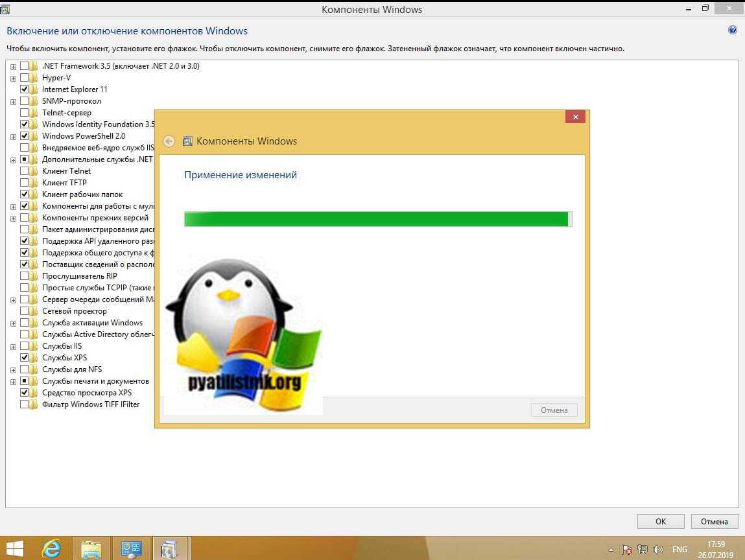Open Action Center flag tray icon
Image resolution: width=745 pixels, height=560 pixels.
click(x=627, y=550)
